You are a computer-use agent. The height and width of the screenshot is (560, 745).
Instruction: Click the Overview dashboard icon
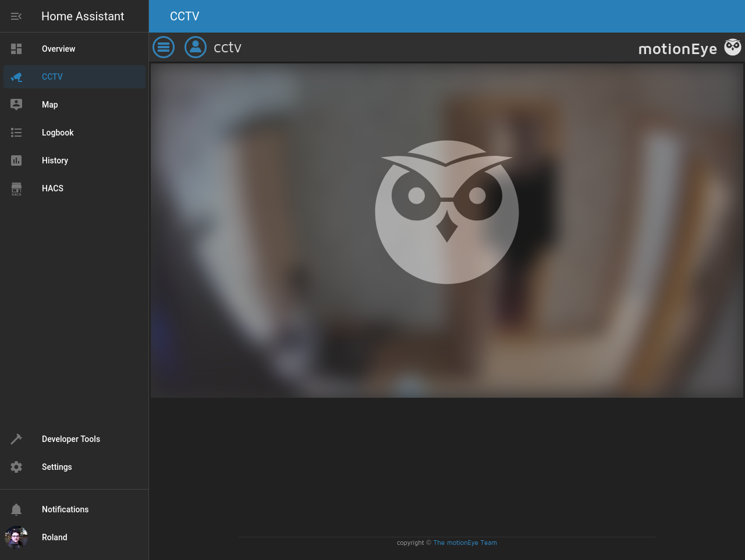[x=16, y=49]
